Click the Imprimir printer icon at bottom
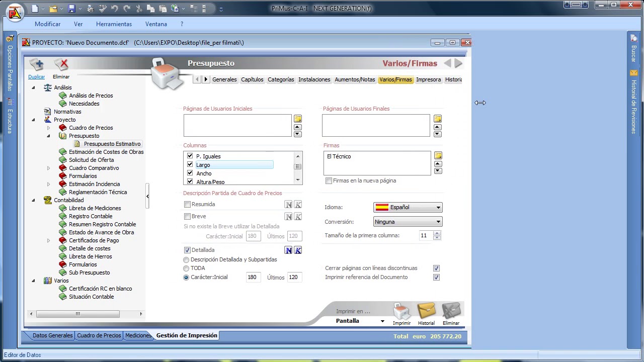 402,312
